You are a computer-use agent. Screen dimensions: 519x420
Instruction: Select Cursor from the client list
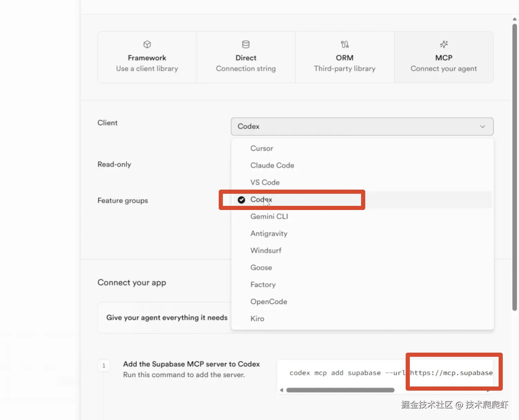click(x=262, y=149)
